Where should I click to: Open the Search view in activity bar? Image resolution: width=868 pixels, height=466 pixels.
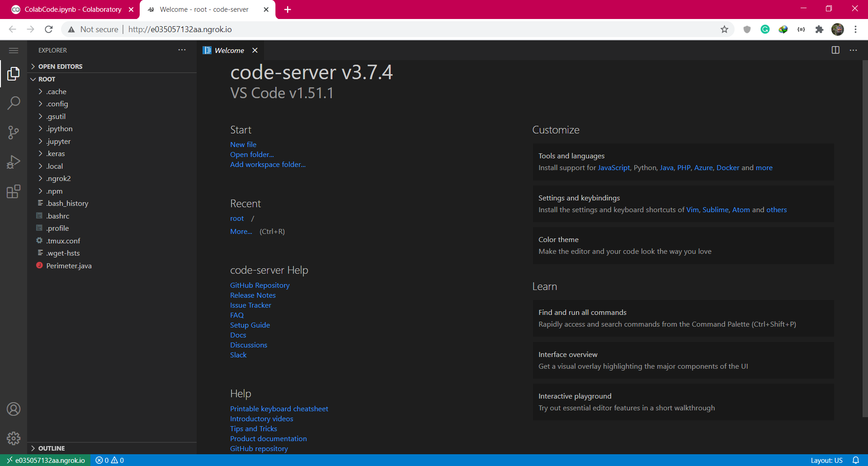click(x=14, y=103)
